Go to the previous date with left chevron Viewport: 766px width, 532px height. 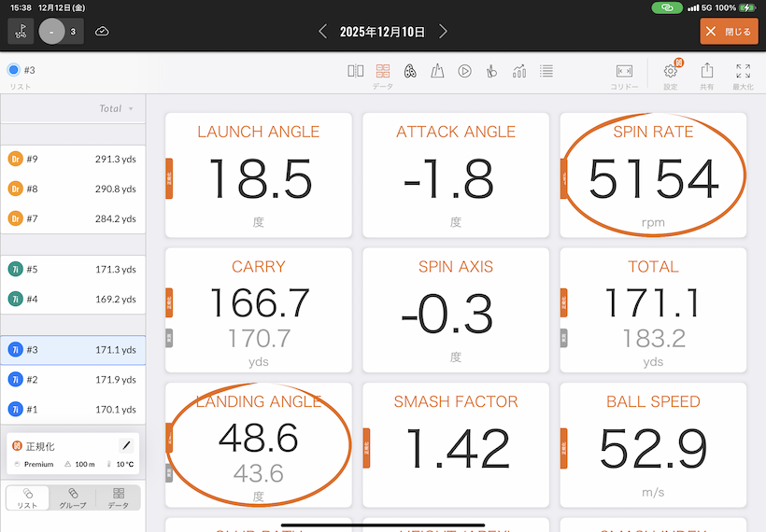click(x=323, y=32)
